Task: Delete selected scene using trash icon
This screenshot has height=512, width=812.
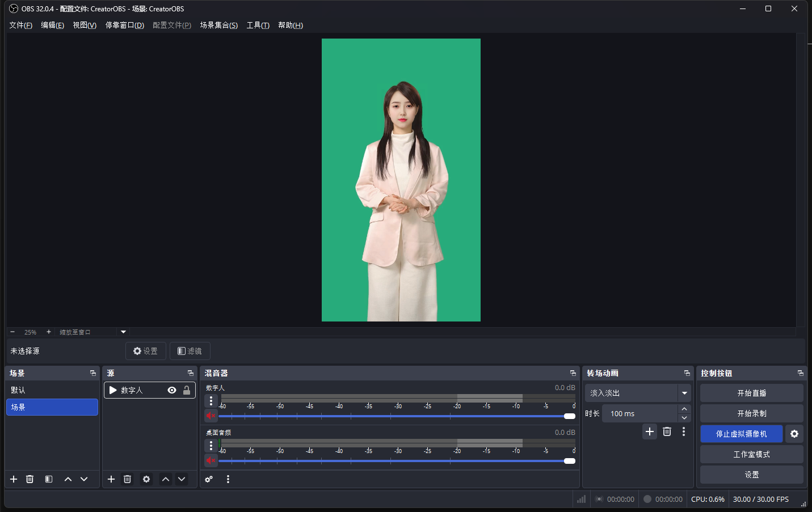Action: point(30,479)
